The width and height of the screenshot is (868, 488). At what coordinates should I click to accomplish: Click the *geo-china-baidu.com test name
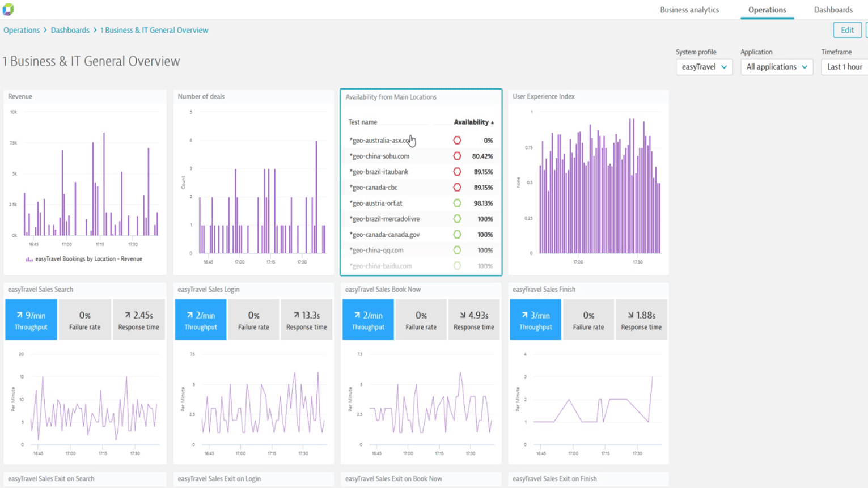tap(380, 266)
